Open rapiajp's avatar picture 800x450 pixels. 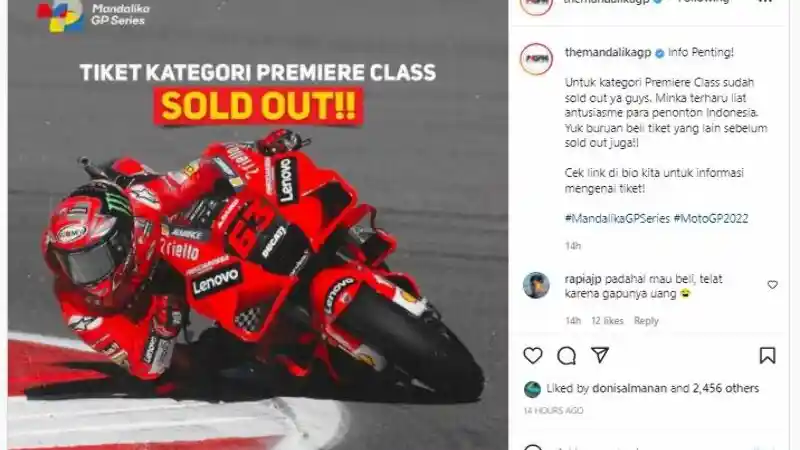coord(536,285)
